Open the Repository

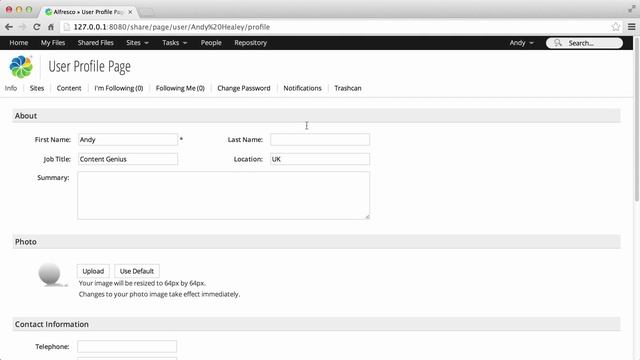click(250, 43)
